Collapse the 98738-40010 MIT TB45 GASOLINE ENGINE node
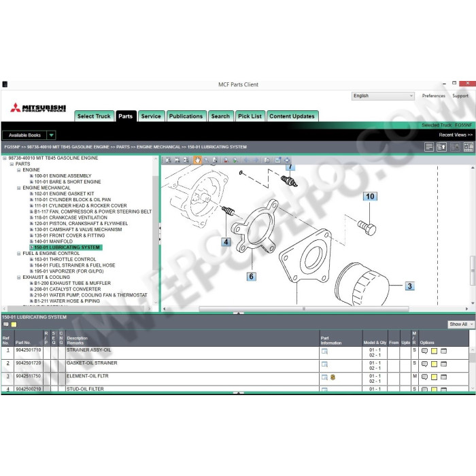Viewport: 476px width, 476px height. click(5, 158)
